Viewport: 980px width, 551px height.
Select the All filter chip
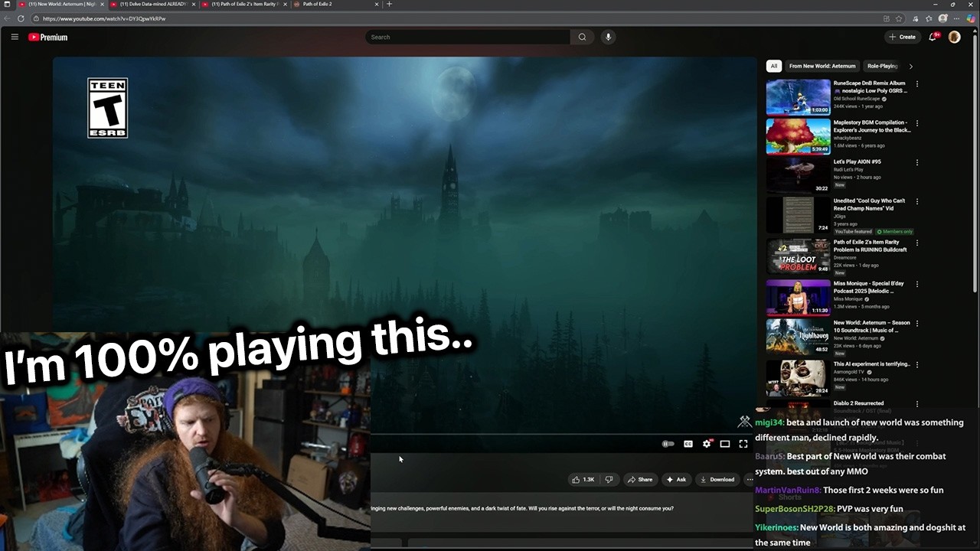pyautogui.click(x=774, y=66)
